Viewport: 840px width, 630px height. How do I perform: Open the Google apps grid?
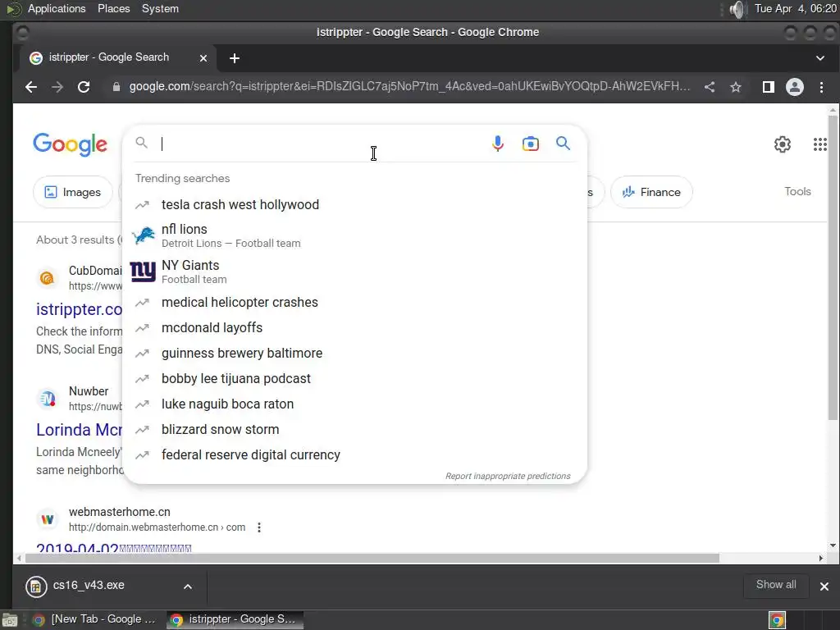pos(819,144)
